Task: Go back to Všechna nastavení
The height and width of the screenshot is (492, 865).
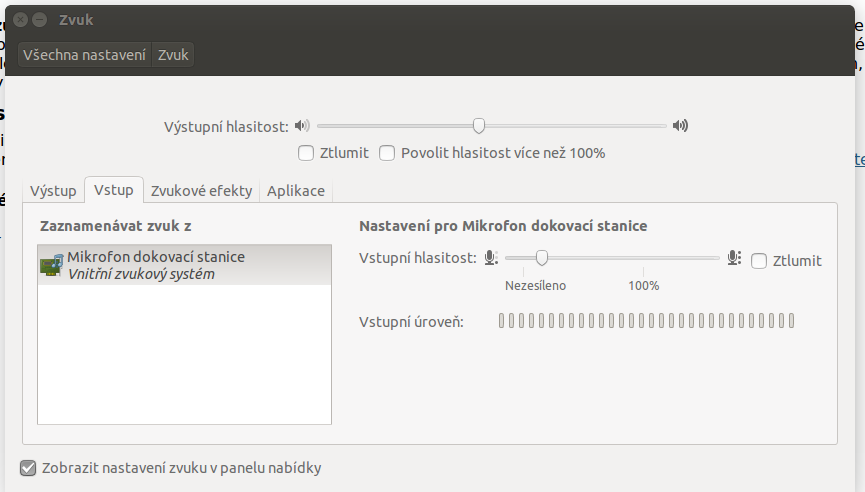Action: pos(84,55)
